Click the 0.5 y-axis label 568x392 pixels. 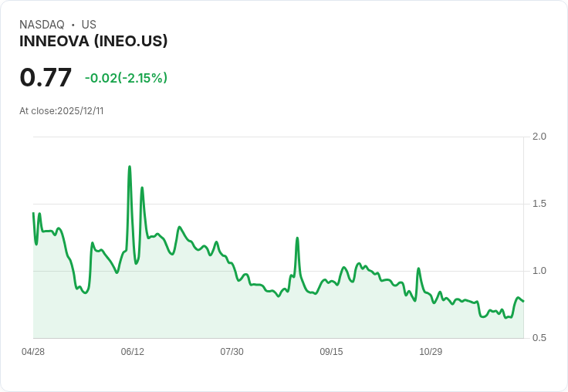[x=539, y=338]
